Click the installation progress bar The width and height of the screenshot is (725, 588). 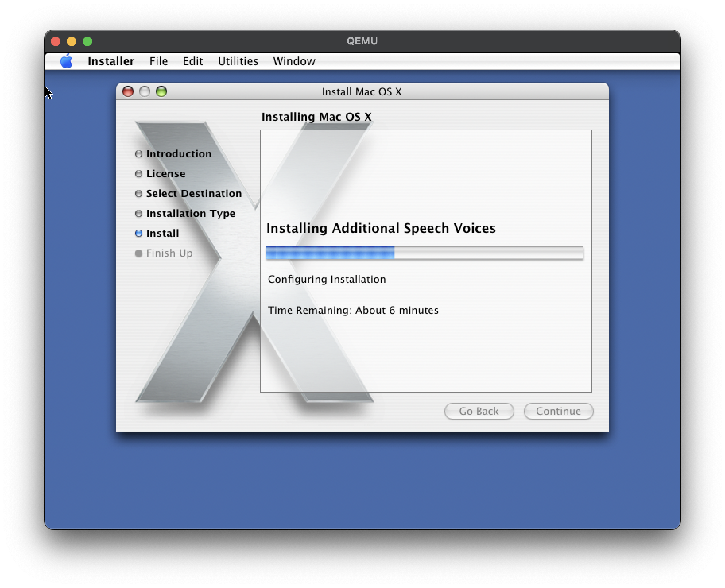[x=425, y=253]
